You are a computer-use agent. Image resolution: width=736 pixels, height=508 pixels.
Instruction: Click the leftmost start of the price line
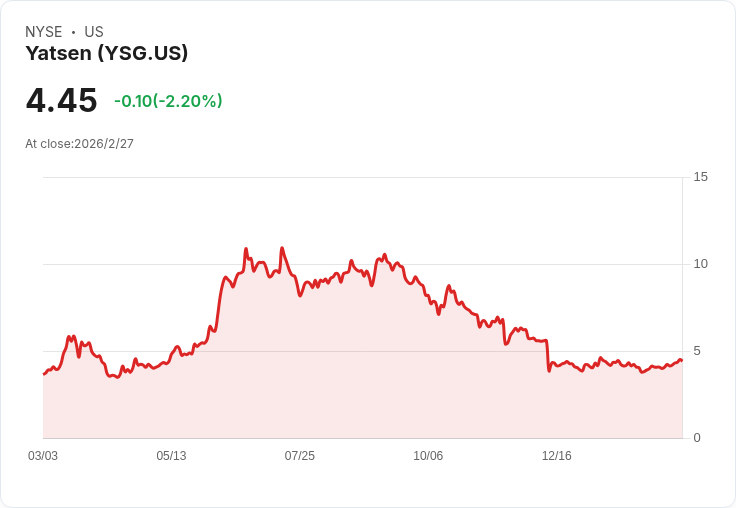coord(44,374)
